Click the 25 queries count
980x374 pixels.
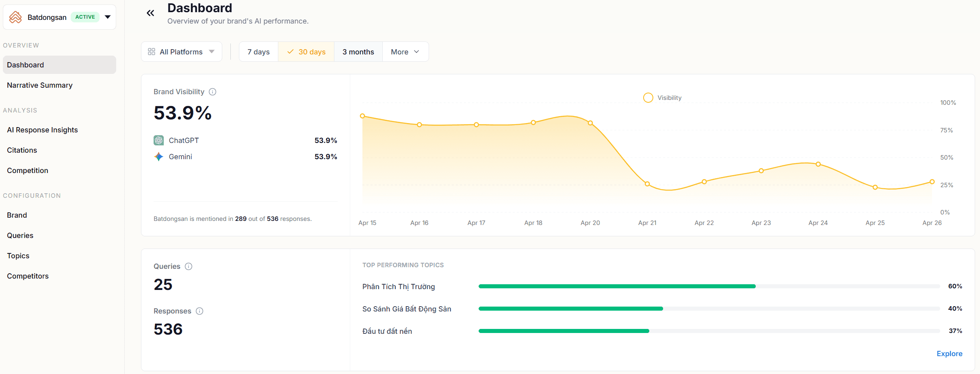(x=163, y=285)
